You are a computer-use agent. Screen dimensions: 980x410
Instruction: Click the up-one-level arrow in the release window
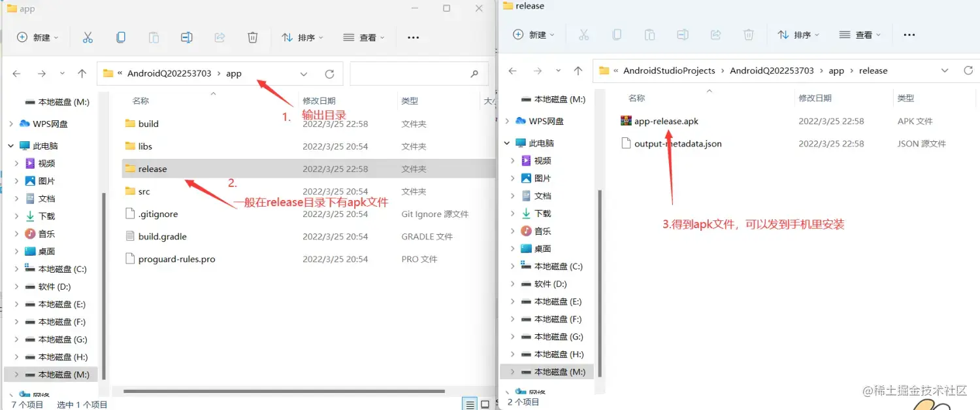(x=578, y=70)
